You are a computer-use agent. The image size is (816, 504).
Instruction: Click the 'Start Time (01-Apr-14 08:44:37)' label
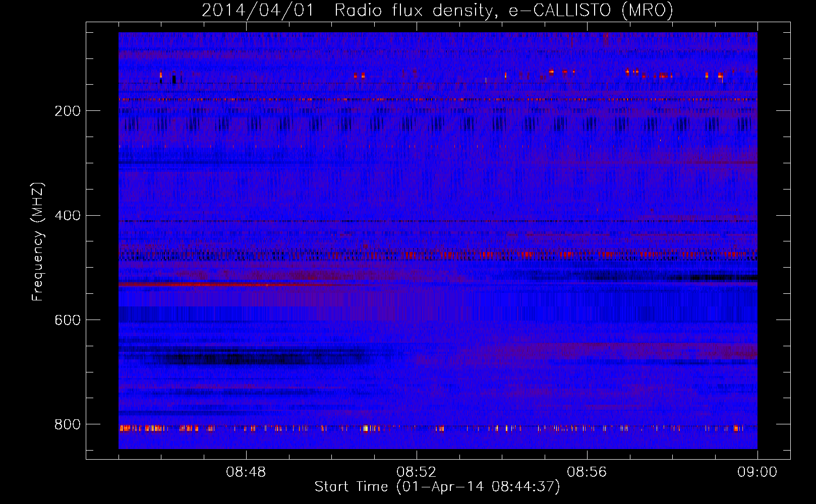(x=437, y=487)
